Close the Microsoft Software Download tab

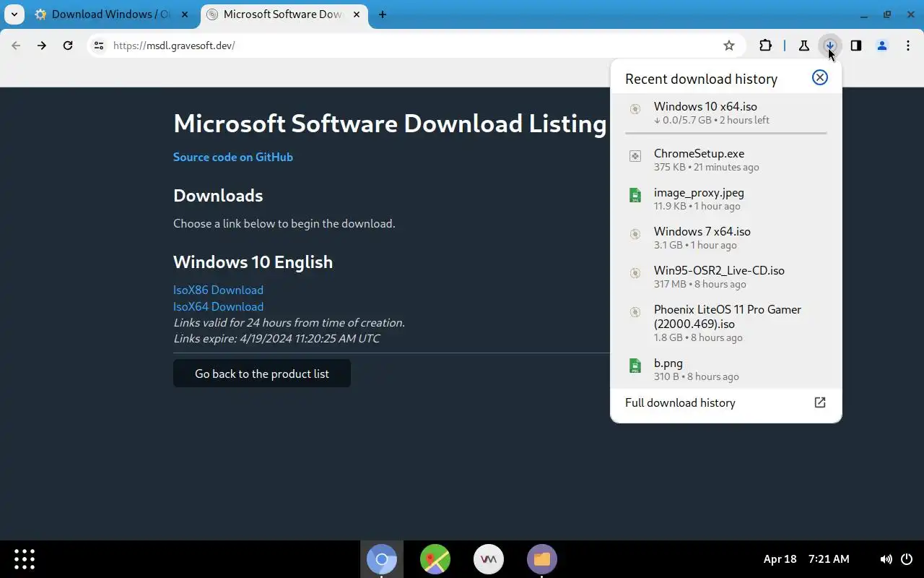point(357,14)
